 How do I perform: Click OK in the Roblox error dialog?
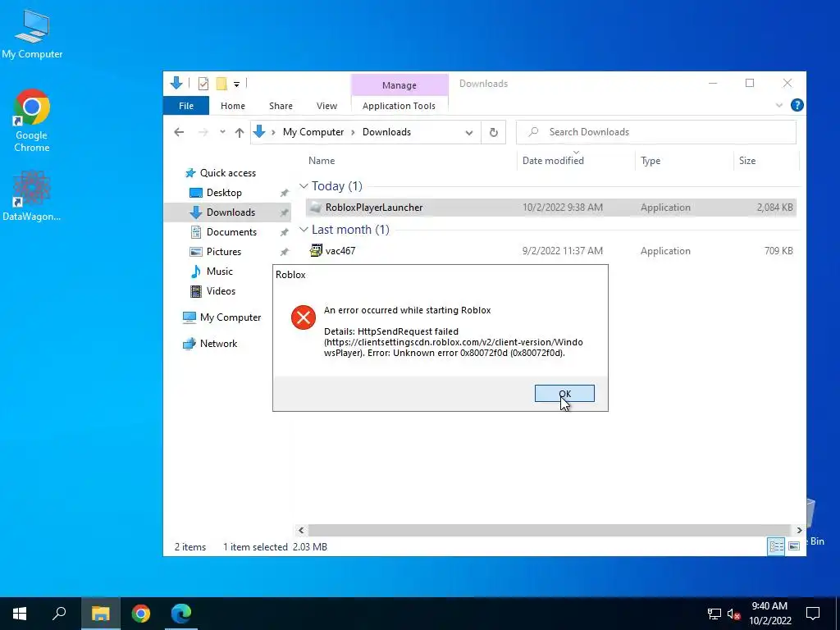[564, 393]
